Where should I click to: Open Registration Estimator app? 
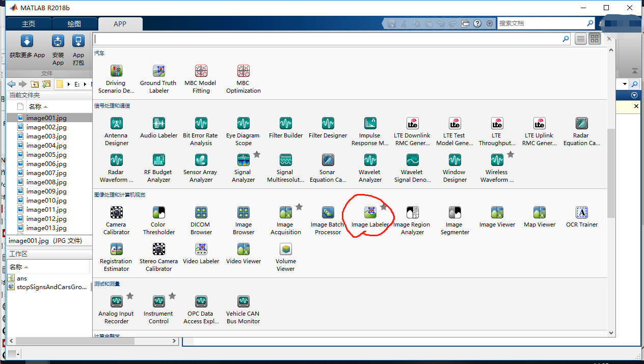[116, 257]
